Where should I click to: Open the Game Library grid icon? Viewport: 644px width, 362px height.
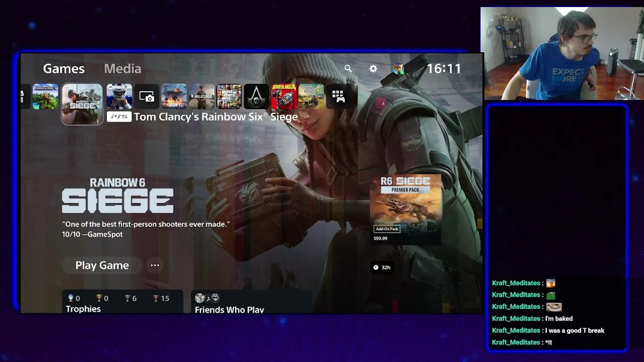pyautogui.click(x=338, y=97)
